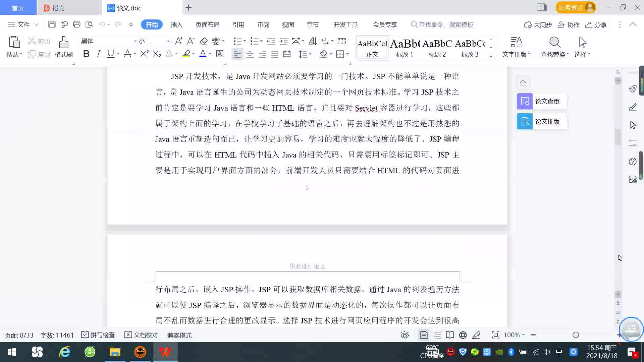Open the font name dropdown
Viewport: 644px width, 362px height.
[x=135, y=41]
